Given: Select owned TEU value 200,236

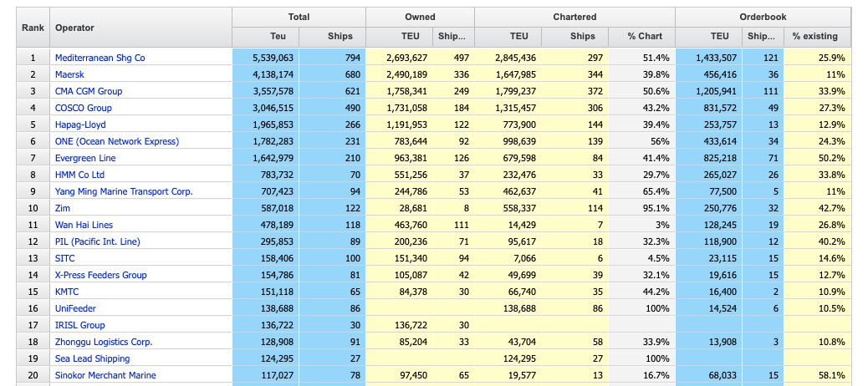Looking at the screenshot, I should coord(399,241).
